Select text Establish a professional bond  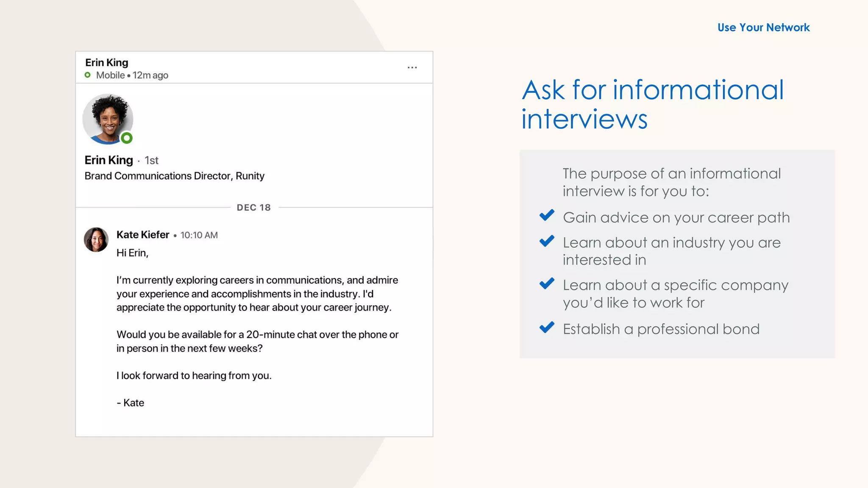[x=661, y=329]
